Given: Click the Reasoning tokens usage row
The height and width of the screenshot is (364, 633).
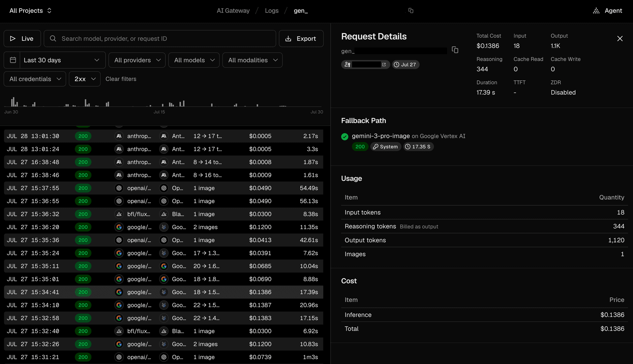Looking at the screenshot, I should (484, 227).
